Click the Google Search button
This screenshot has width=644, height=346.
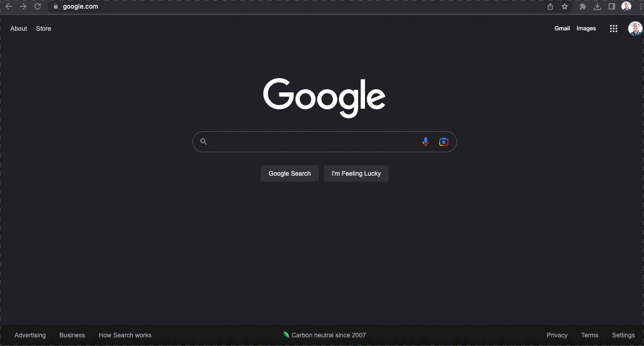290,173
